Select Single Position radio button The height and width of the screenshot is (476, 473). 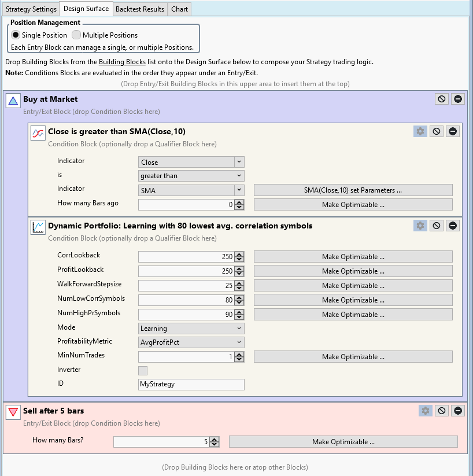(x=16, y=35)
